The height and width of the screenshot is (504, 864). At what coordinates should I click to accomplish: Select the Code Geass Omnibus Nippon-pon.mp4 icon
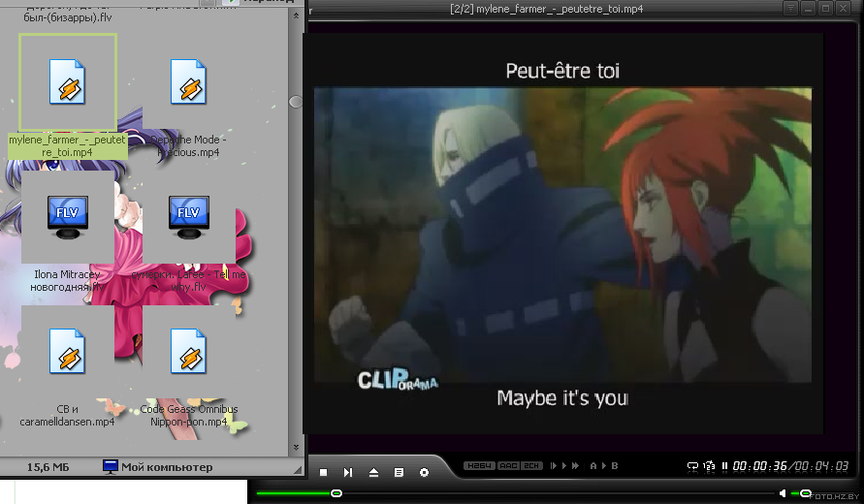188,352
